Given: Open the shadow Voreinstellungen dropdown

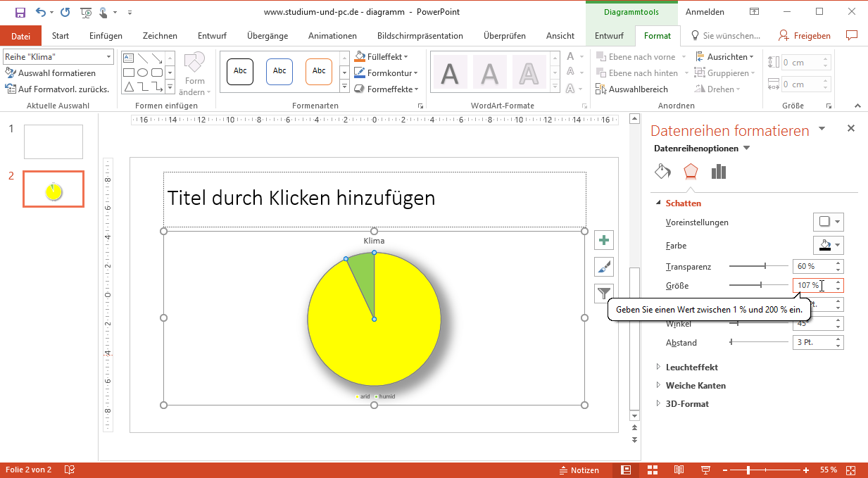Looking at the screenshot, I should click(x=828, y=222).
